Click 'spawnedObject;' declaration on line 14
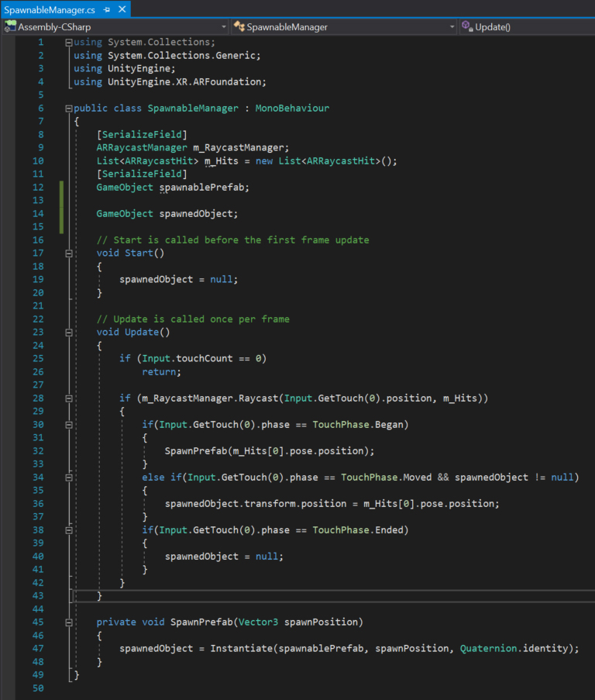Viewport: 595px width, 700px height. (198, 214)
